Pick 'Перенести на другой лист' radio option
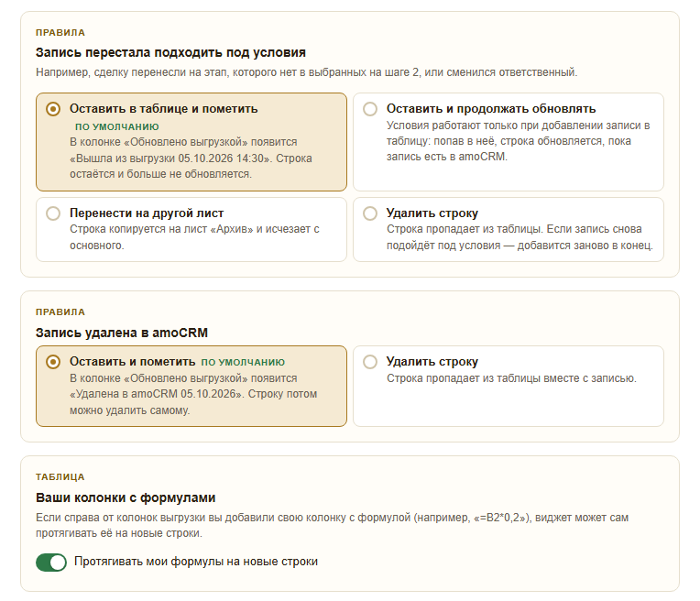The width and height of the screenshot is (700, 601). point(52,213)
